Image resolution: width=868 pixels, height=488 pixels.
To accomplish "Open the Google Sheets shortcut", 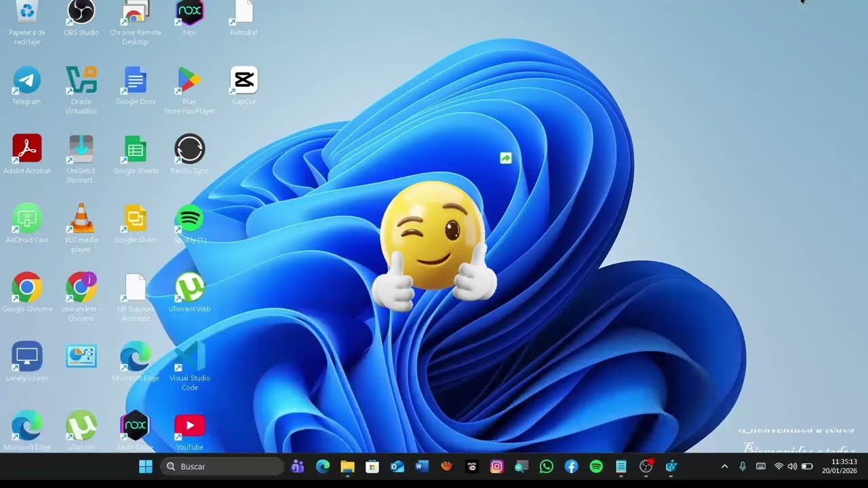I will 135,149.
